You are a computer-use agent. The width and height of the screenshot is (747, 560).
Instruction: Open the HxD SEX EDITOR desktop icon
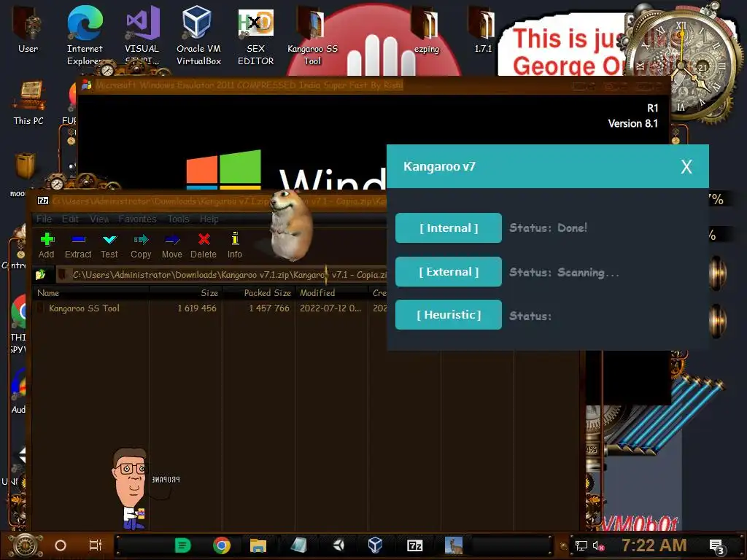[x=256, y=36]
